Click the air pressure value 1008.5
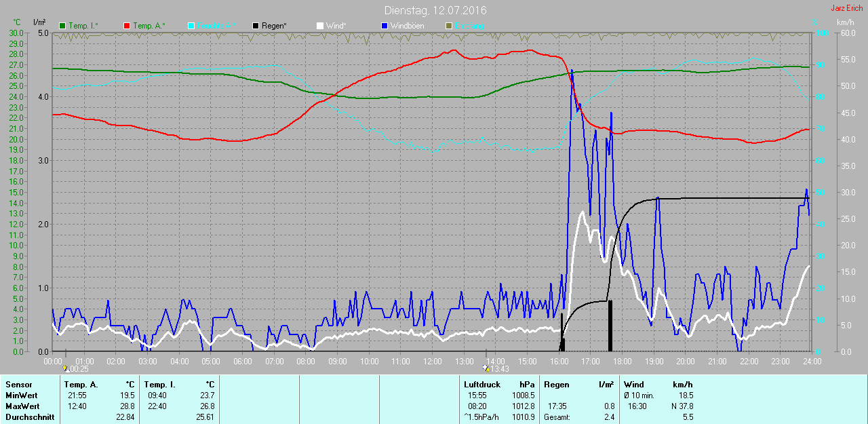 point(523,396)
